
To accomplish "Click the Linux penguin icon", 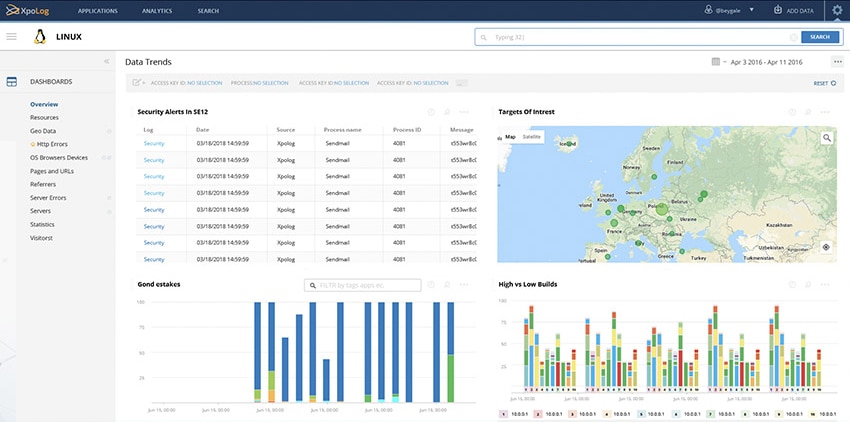I will pos(40,37).
